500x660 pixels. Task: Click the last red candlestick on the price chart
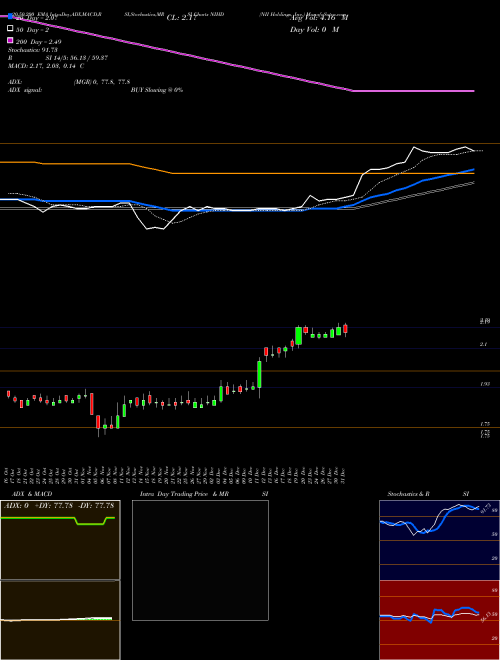click(x=346, y=330)
